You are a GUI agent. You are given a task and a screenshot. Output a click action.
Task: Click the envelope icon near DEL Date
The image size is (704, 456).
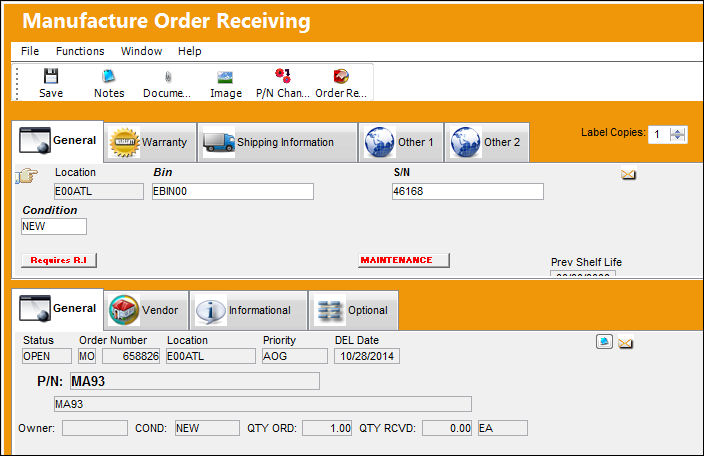coord(625,343)
